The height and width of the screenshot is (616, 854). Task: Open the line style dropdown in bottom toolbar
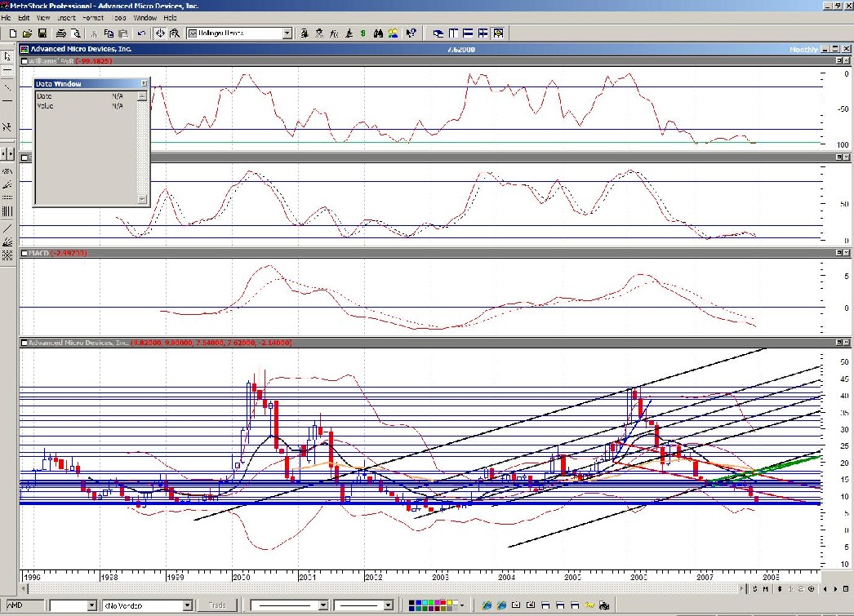(322, 605)
